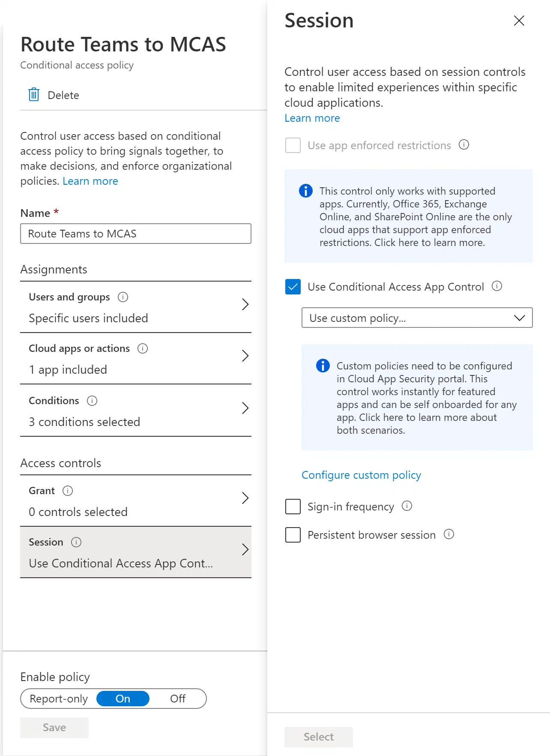
Task: Click info icon beside Cloud apps or actions
Action: pyautogui.click(x=143, y=348)
